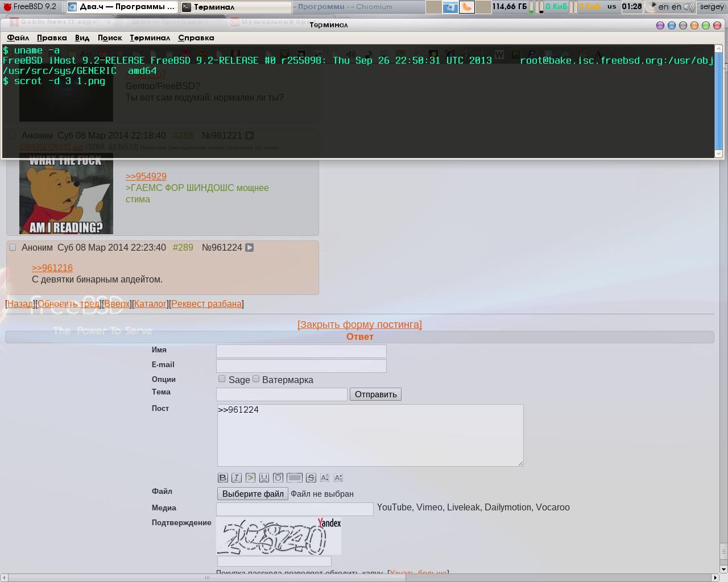This screenshot has height=582, width=728.
Task: Open the Правка menu in Terminal
Action: pos(52,38)
